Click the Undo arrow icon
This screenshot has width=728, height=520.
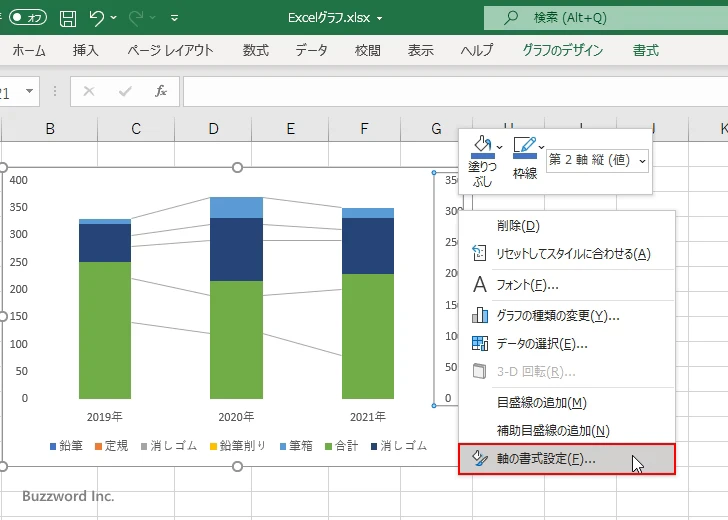(x=97, y=18)
